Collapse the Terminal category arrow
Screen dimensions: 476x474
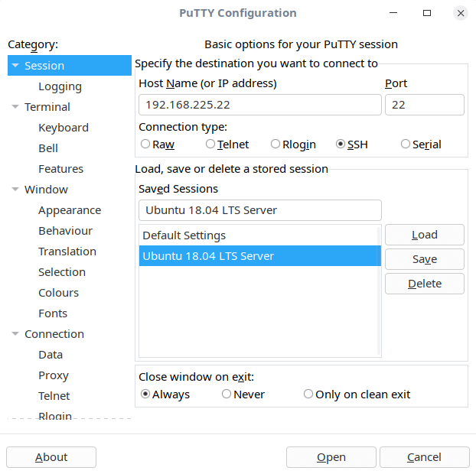click(x=15, y=107)
